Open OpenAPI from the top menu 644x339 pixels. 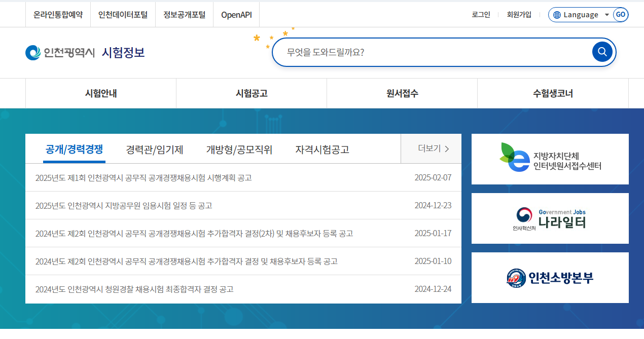coord(236,15)
